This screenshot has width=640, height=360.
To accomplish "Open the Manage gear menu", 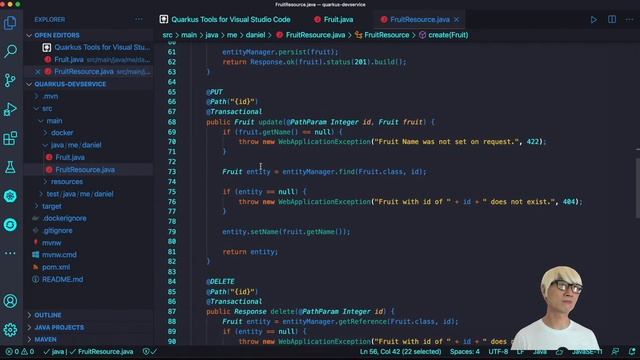I will [10, 329].
